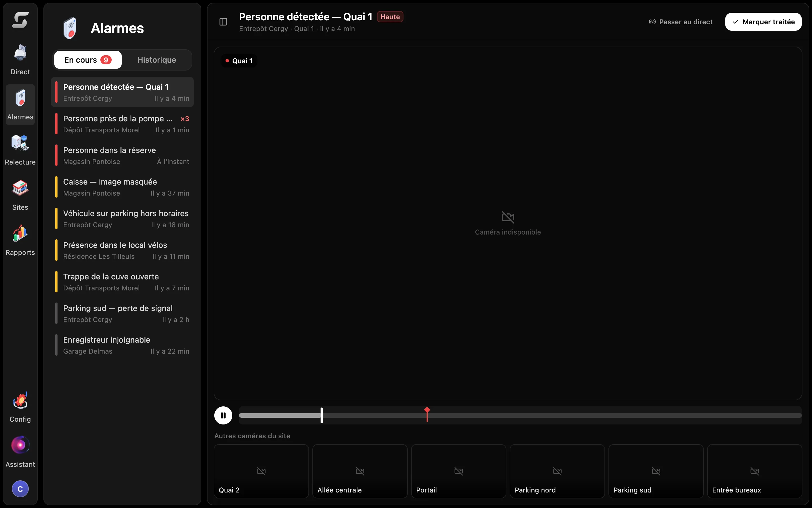Click the red 9 count badge

[106, 60]
